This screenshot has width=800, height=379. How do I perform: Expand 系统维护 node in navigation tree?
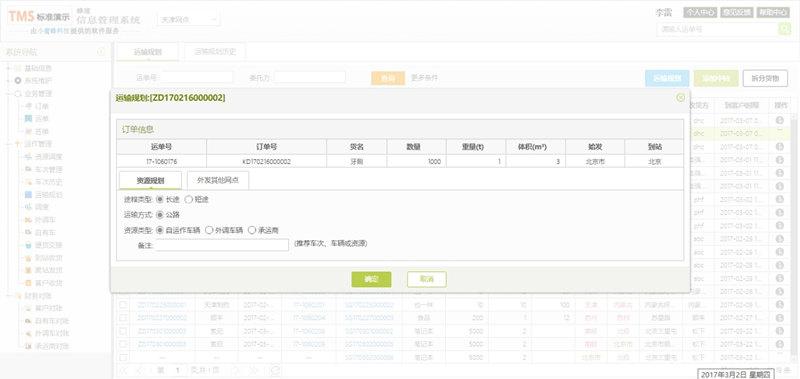[9, 81]
